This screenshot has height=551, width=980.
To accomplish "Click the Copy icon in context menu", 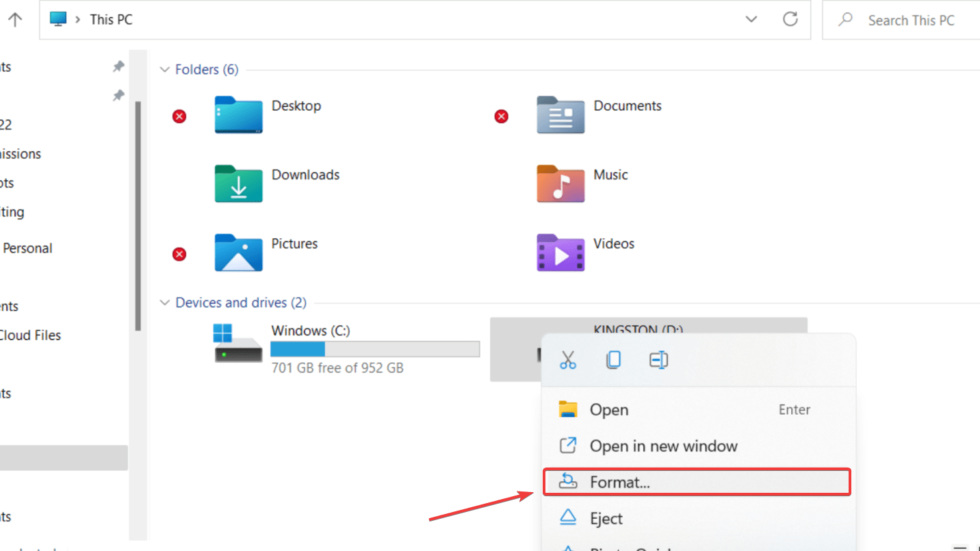I will (613, 360).
